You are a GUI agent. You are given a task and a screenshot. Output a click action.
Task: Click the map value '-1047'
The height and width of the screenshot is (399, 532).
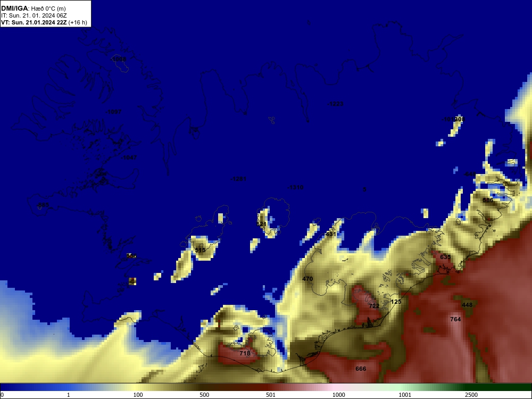point(129,157)
